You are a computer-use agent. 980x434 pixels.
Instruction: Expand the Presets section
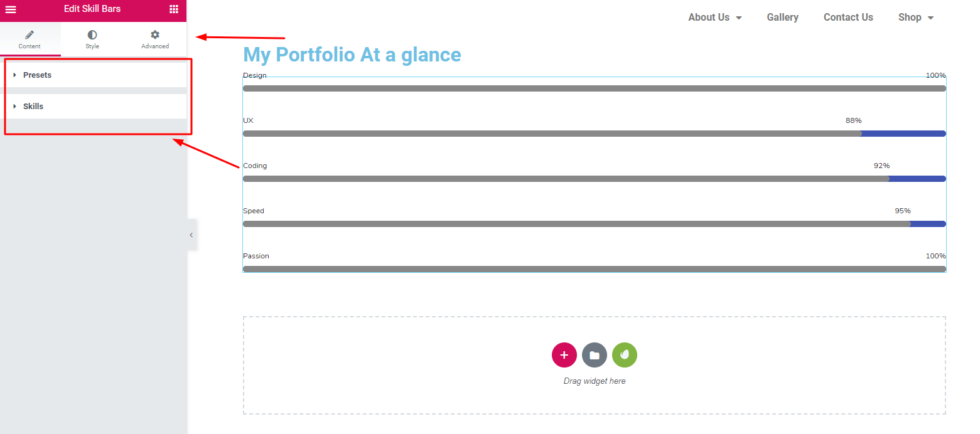[38, 75]
